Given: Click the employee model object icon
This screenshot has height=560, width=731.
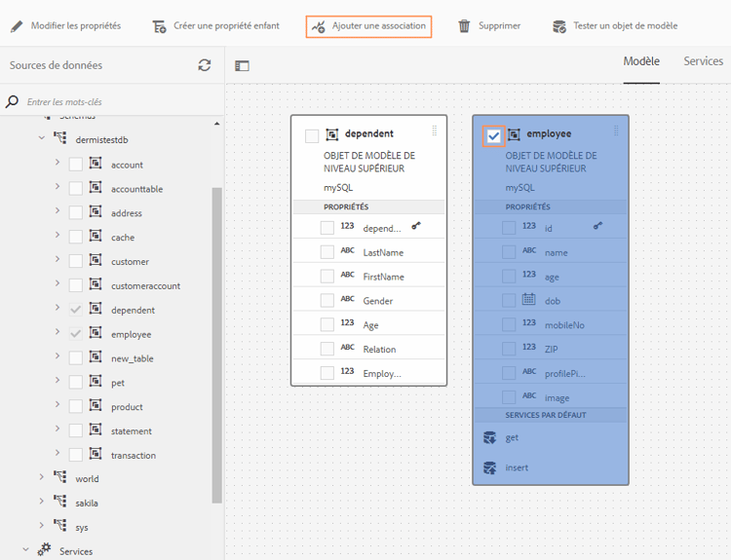Looking at the screenshot, I should [514, 134].
